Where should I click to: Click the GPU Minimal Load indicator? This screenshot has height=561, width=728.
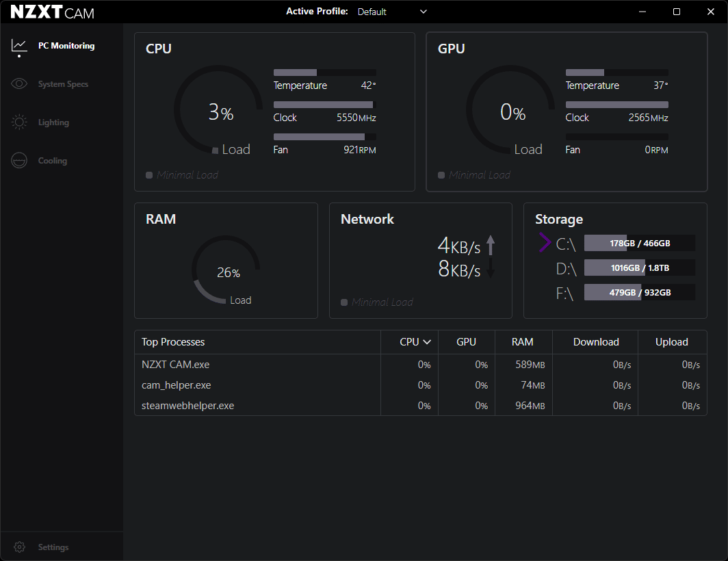coord(474,175)
